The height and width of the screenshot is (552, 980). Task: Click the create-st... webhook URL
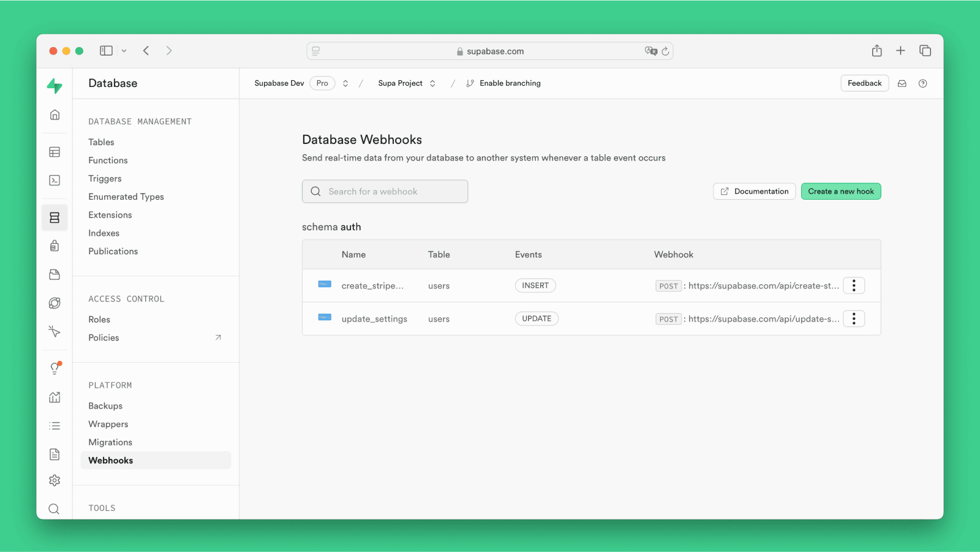click(763, 286)
